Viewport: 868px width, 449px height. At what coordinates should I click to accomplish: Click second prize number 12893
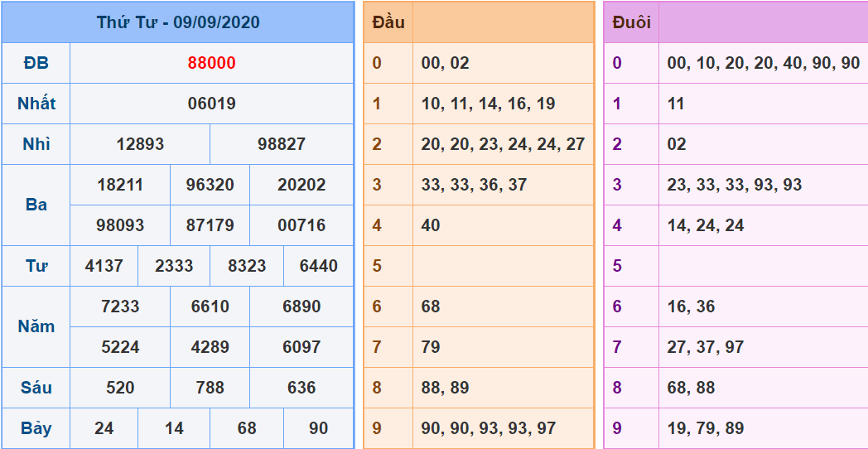click(x=140, y=144)
